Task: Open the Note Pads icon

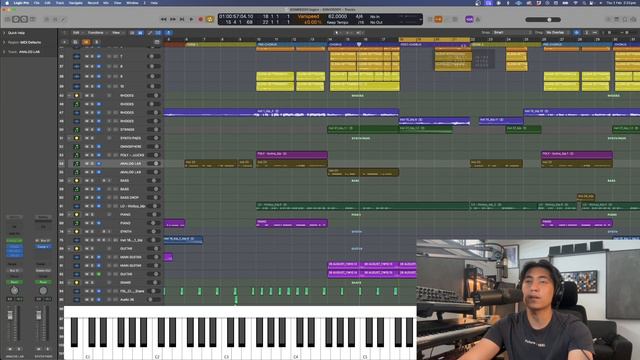Action: pyautogui.click(x=616, y=19)
